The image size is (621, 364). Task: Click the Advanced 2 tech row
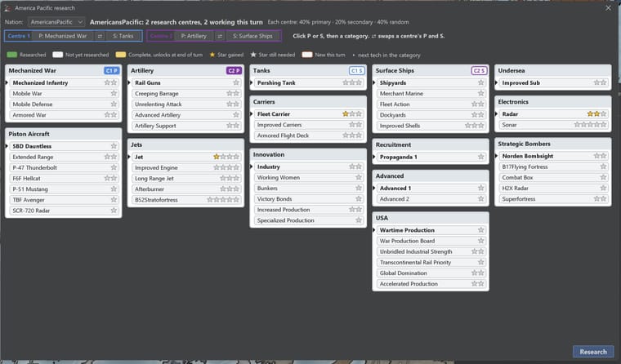pos(431,198)
